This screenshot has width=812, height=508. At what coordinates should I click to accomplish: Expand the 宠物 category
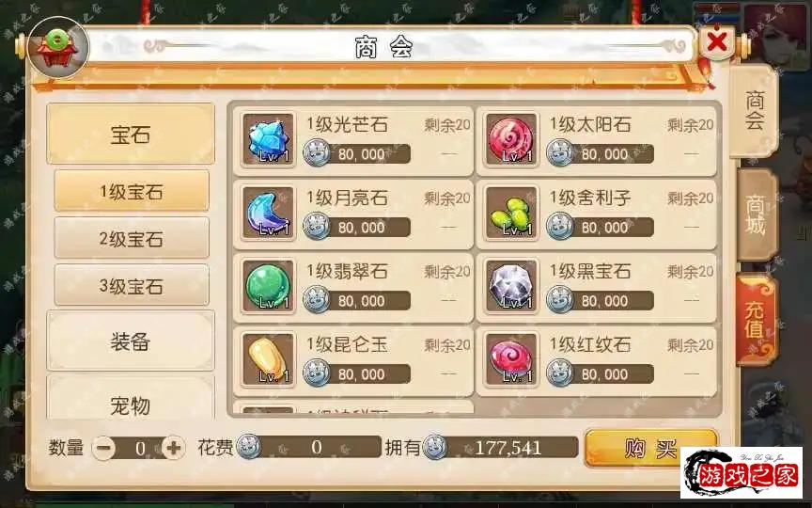tap(131, 398)
